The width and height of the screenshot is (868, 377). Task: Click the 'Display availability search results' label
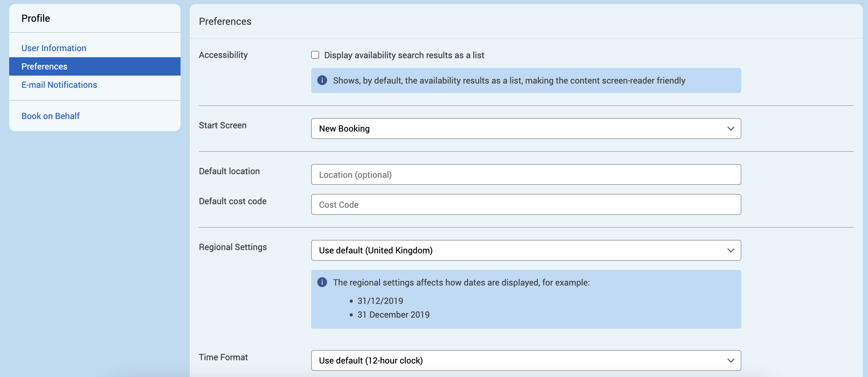[404, 55]
